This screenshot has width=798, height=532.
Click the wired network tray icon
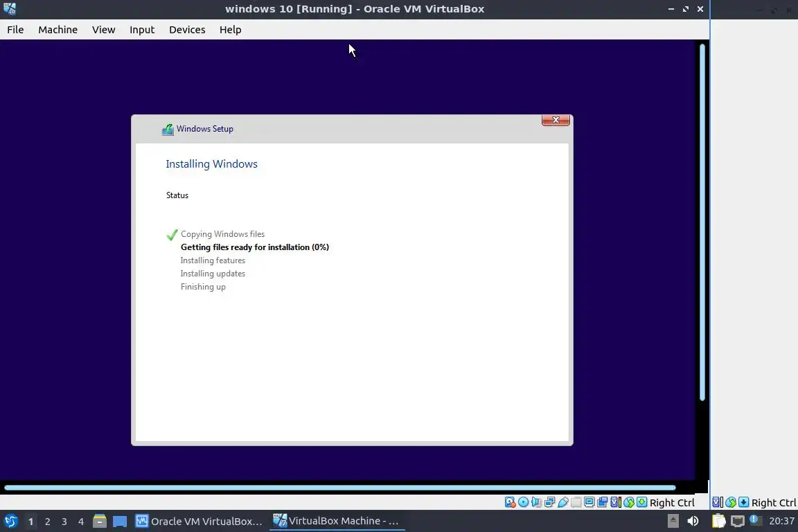(x=738, y=521)
